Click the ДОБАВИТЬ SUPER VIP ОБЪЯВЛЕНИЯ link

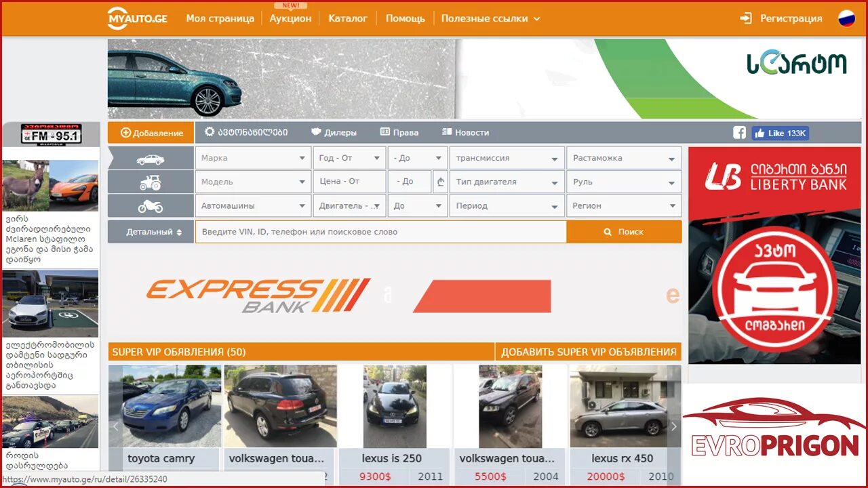(x=589, y=351)
